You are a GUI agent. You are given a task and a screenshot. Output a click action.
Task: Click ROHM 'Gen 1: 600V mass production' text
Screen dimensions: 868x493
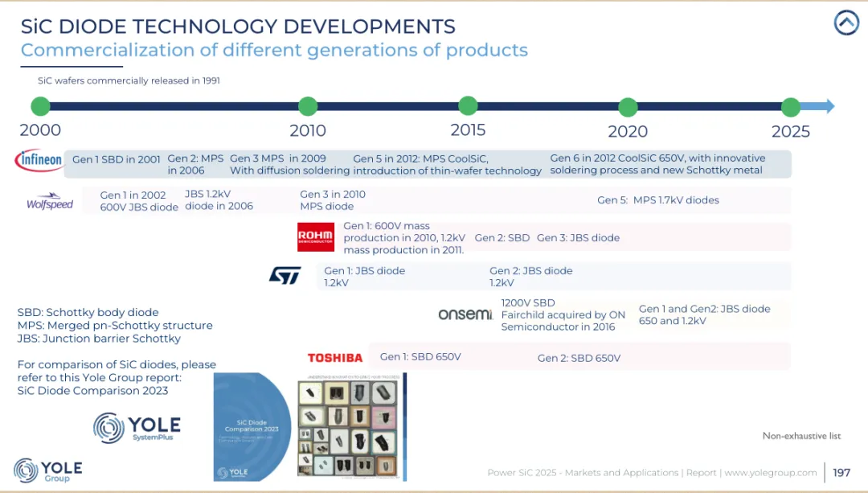[404, 237]
